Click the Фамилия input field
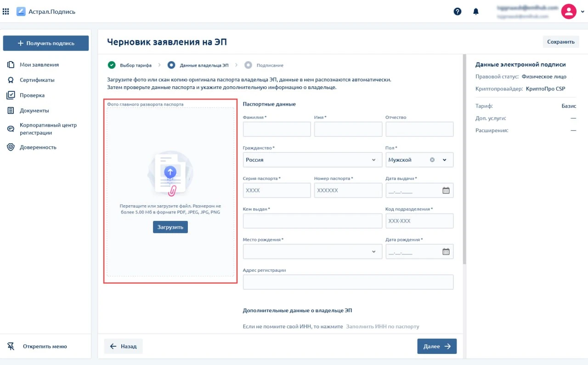The width and height of the screenshot is (588, 365). click(x=277, y=129)
